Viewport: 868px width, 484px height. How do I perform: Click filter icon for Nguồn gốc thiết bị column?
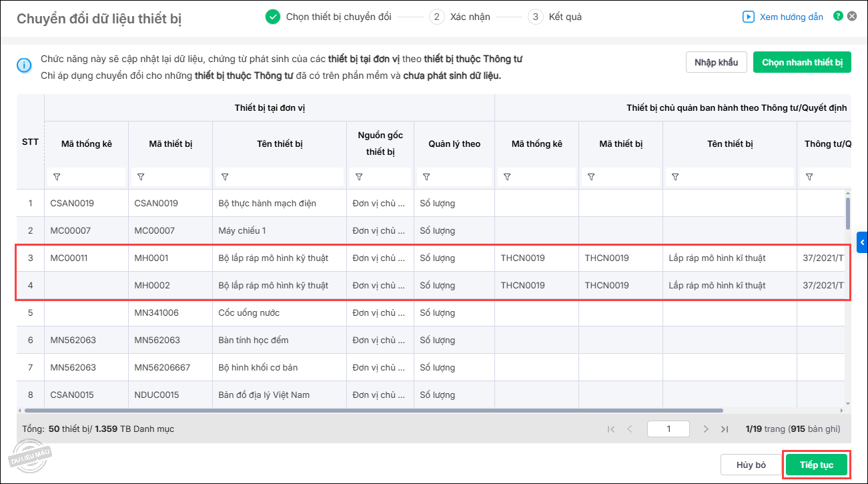[x=359, y=177]
